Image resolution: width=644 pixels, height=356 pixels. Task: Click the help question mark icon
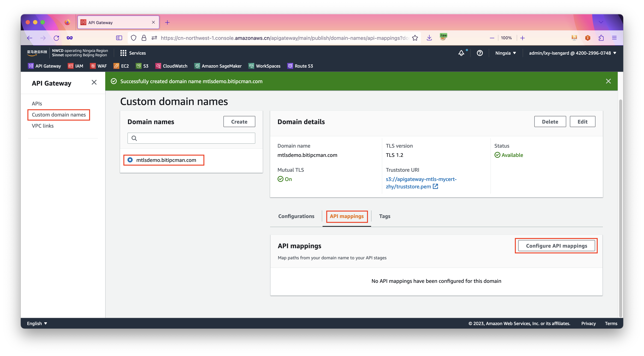click(479, 53)
